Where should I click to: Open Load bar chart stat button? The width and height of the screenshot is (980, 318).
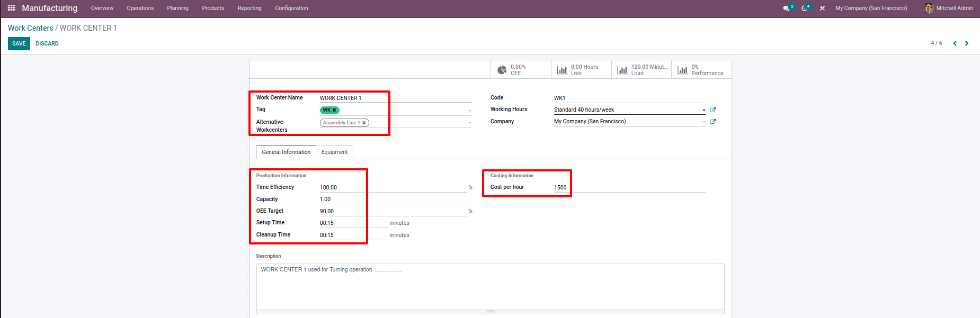pyautogui.click(x=642, y=70)
